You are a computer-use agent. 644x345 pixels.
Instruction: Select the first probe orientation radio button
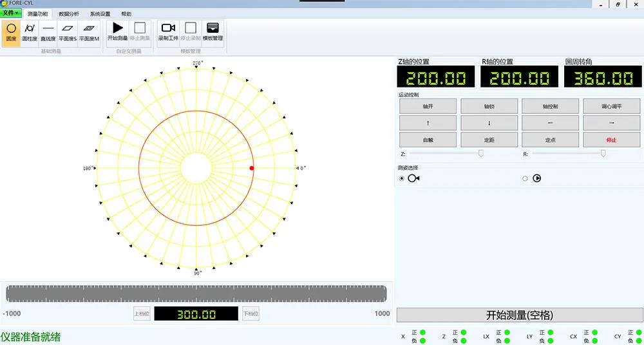tap(402, 178)
